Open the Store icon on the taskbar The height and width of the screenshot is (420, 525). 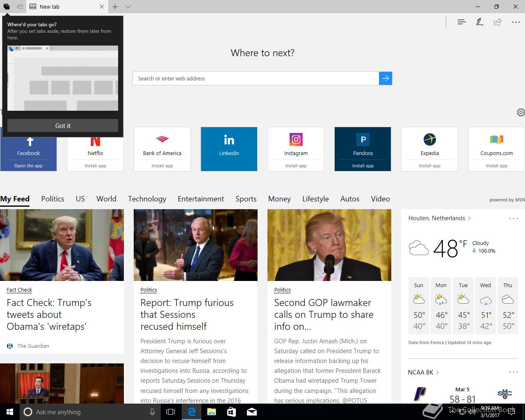click(231, 412)
